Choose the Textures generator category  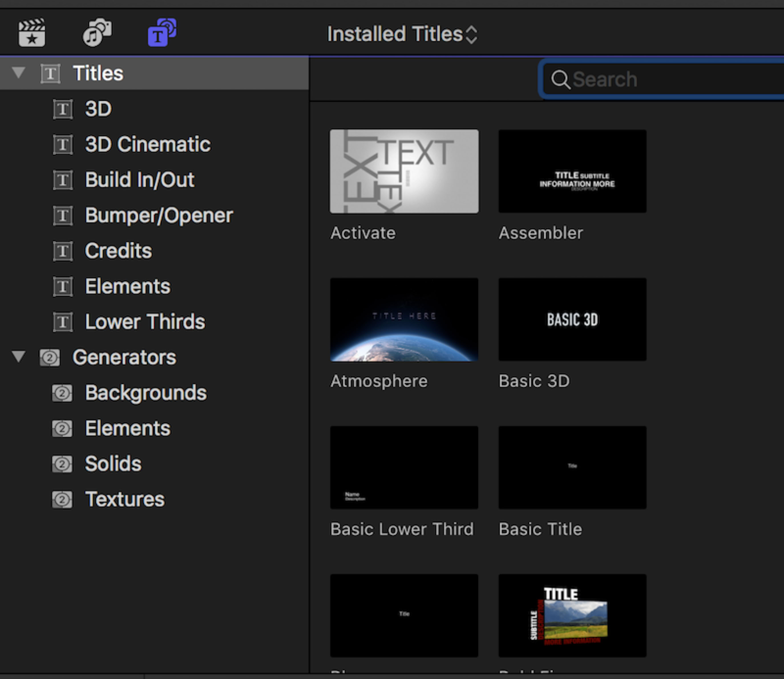click(125, 499)
